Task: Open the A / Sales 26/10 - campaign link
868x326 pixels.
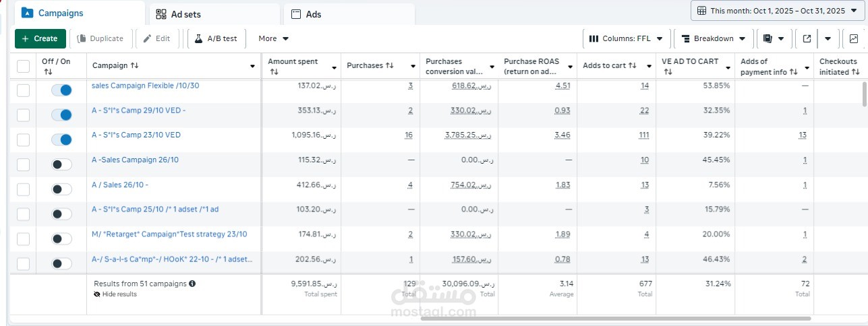Action: point(120,185)
